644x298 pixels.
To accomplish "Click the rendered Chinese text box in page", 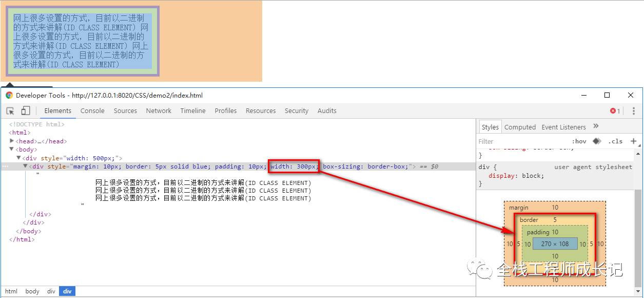I will (x=82, y=41).
